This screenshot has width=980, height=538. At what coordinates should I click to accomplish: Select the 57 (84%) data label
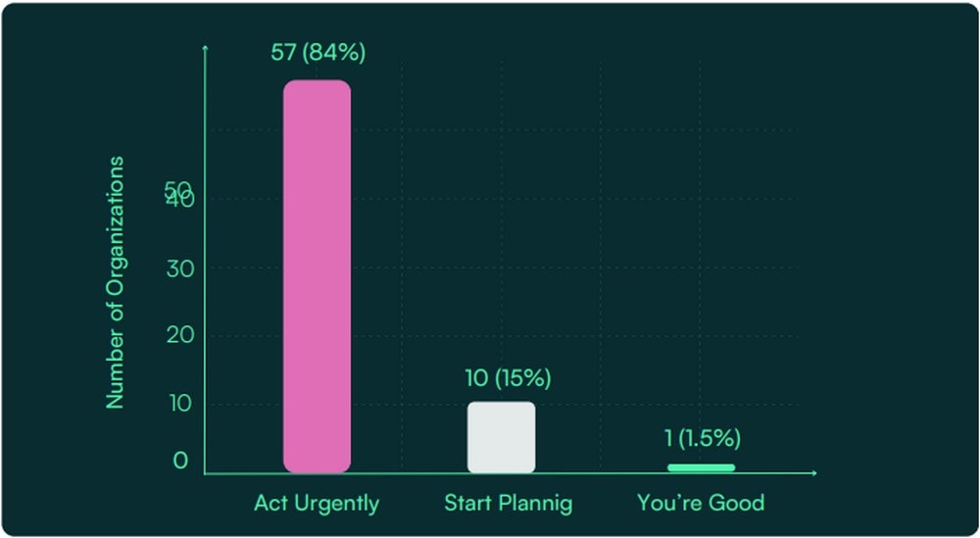point(318,53)
